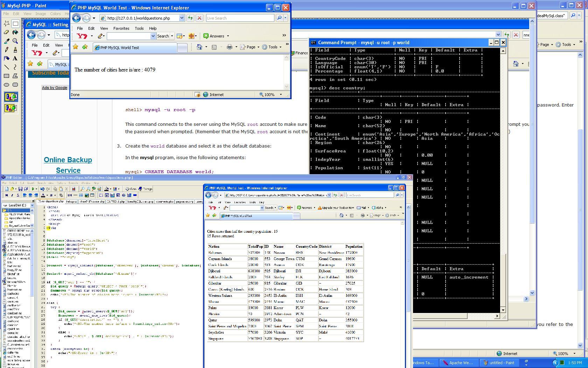Click the red Stop button in top browser
The height and width of the screenshot is (368, 588).
[x=199, y=18]
